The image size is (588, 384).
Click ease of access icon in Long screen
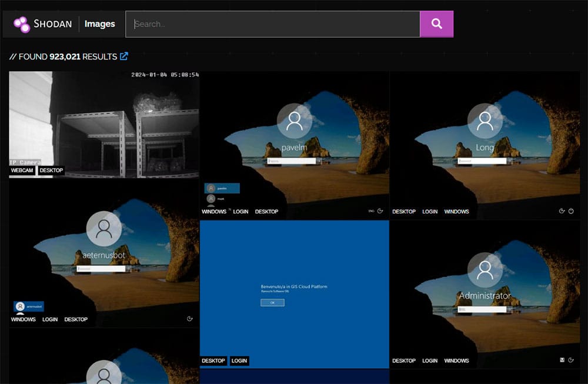562,211
